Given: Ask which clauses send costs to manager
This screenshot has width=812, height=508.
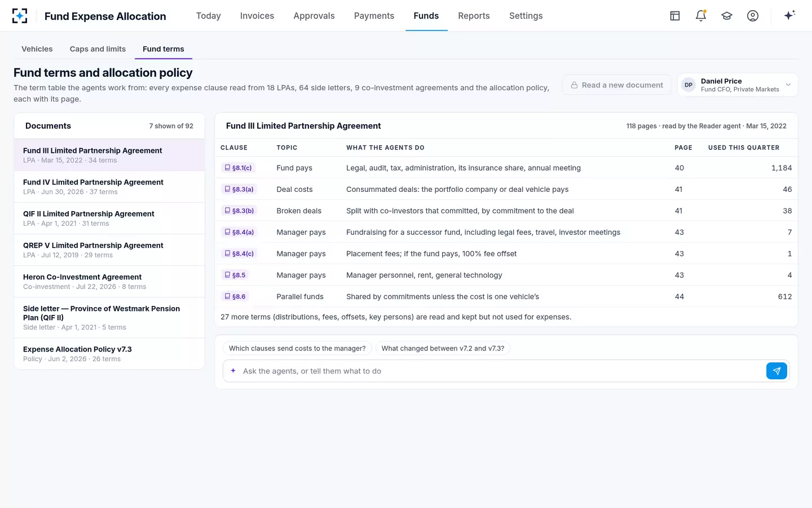Looking at the screenshot, I should point(297,348).
